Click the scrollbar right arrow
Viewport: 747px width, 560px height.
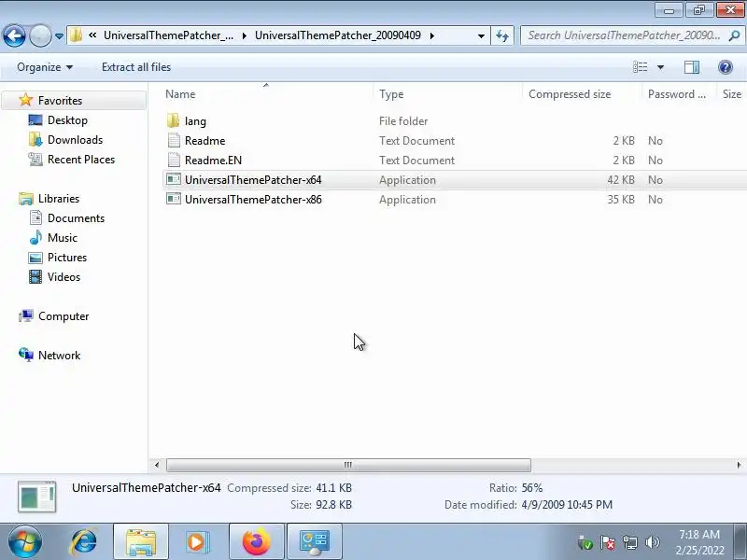(739, 465)
